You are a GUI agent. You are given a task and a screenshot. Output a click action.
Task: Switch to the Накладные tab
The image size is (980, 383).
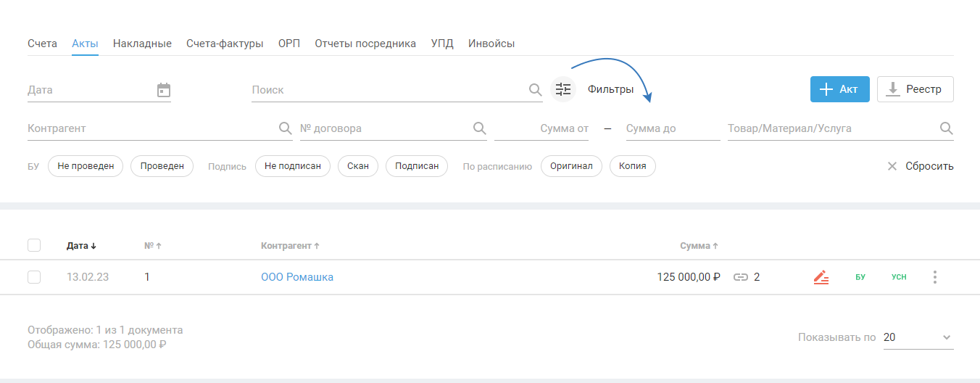(x=142, y=44)
